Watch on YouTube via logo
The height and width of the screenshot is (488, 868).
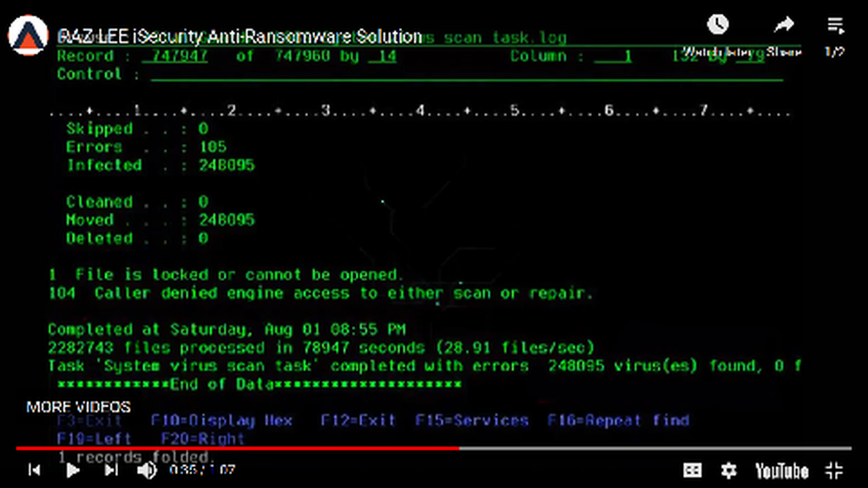(782, 471)
